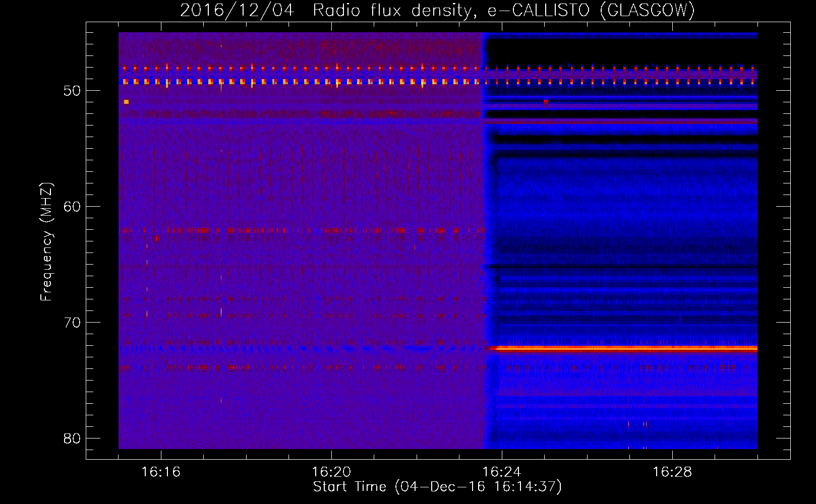This screenshot has width=816, height=504.
Task: Click the 16:28 time tick label
Action: (x=672, y=472)
